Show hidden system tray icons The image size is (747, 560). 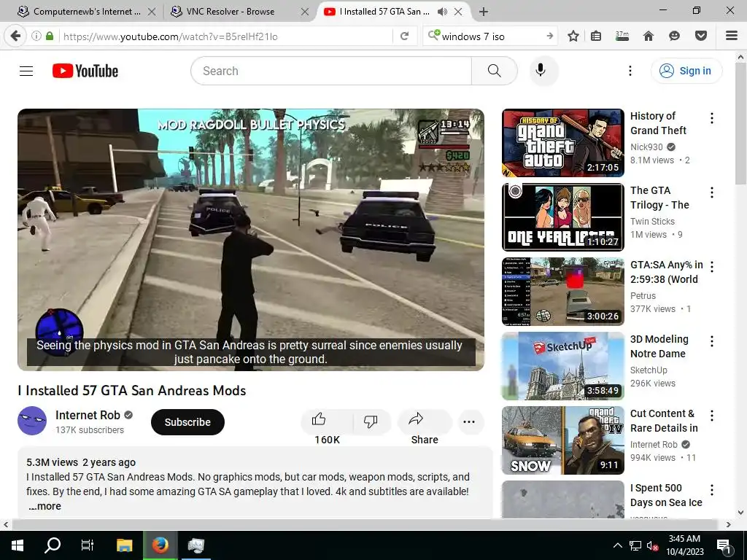[617, 545]
